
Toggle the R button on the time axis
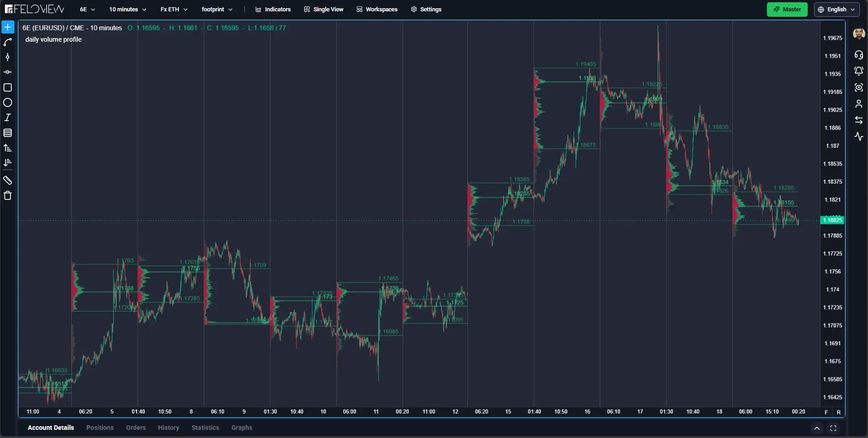tap(839, 412)
